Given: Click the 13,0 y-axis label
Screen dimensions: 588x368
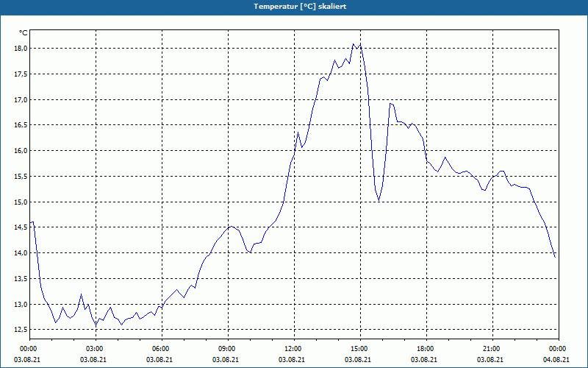Looking at the screenshot, I should click(21, 304).
